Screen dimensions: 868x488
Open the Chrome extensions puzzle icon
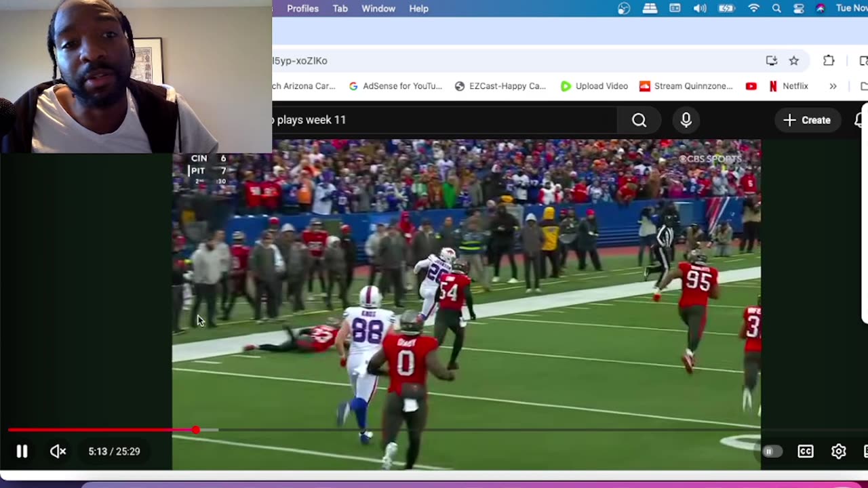tap(829, 61)
